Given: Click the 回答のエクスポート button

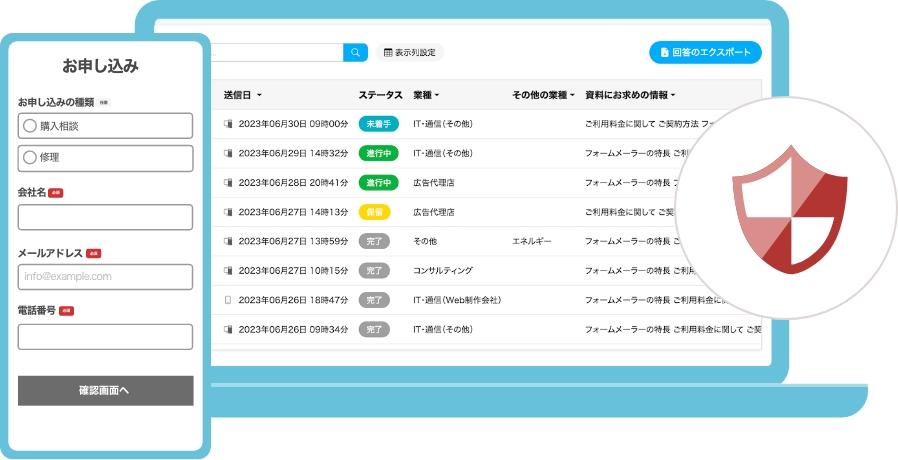Looking at the screenshot, I should point(705,52).
